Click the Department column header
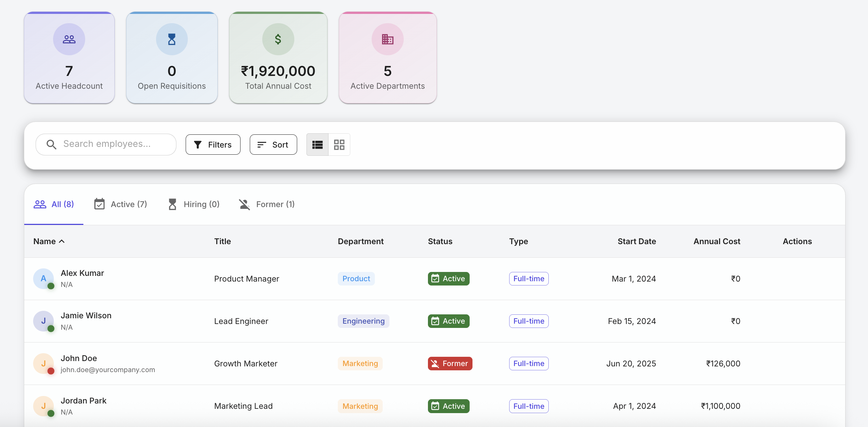 pyautogui.click(x=361, y=241)
